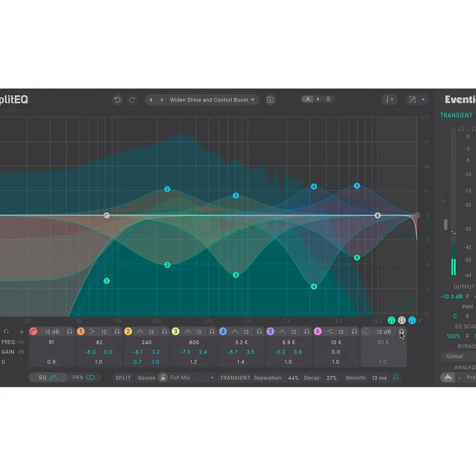Toggle band 5 on or off
The image size is (476, 476).
(270, 332)
